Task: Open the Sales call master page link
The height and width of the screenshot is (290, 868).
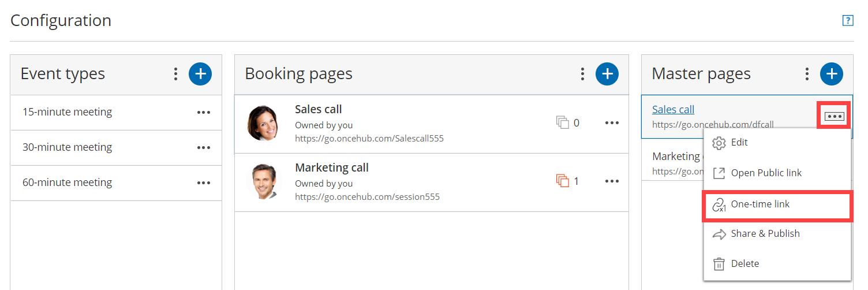Action: tap(673, 110)
